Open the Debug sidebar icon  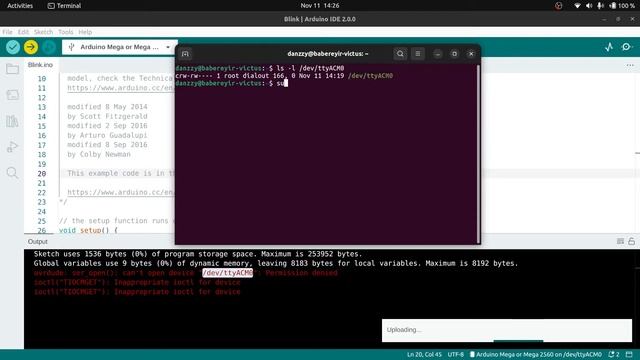coord(12,147)
